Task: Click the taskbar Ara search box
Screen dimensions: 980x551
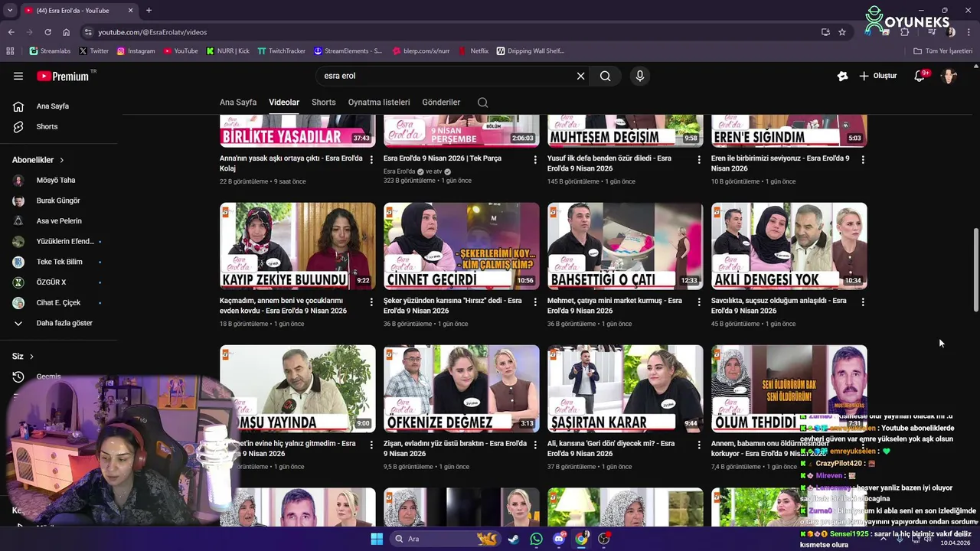Action: (446, 539)
